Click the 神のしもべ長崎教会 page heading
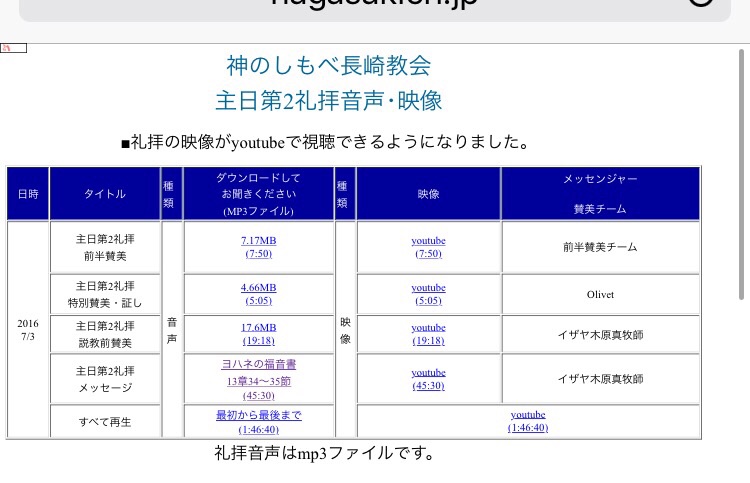Image resolution: width=750 pixels, height=483 pixels. point(329,67)
